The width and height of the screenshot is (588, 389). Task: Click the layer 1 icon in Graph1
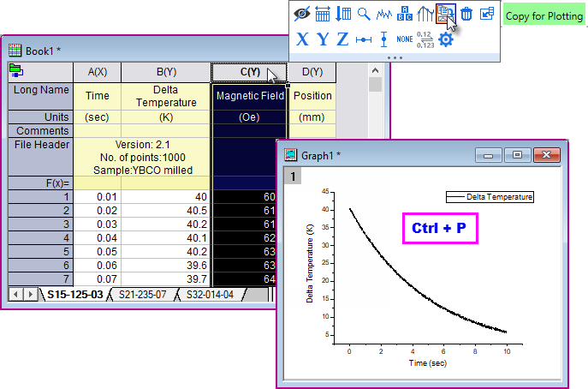pos(293,177)
